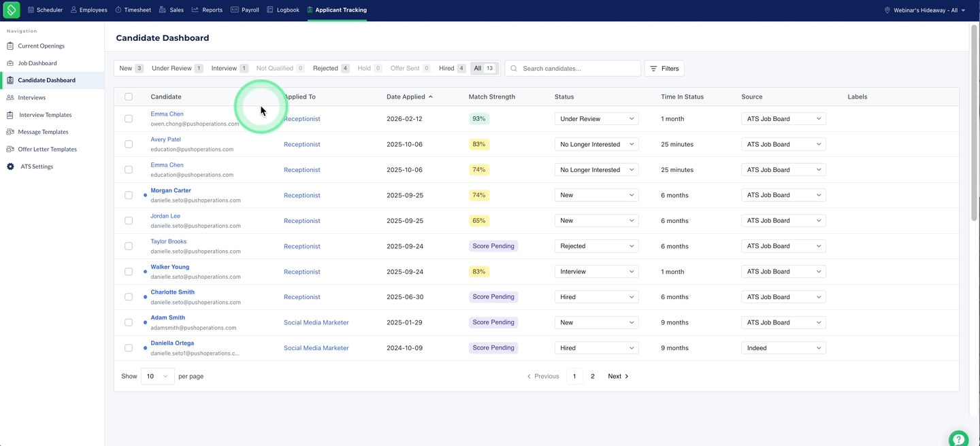Click Date Applied sort arrow
Screen dimensions: 980x446
click(x=431, y=97)
